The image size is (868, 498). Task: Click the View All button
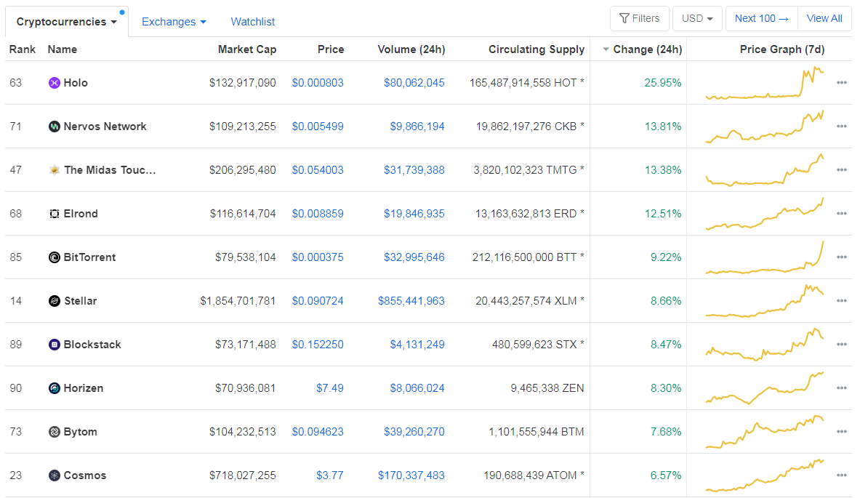click(x=824, y=18)
